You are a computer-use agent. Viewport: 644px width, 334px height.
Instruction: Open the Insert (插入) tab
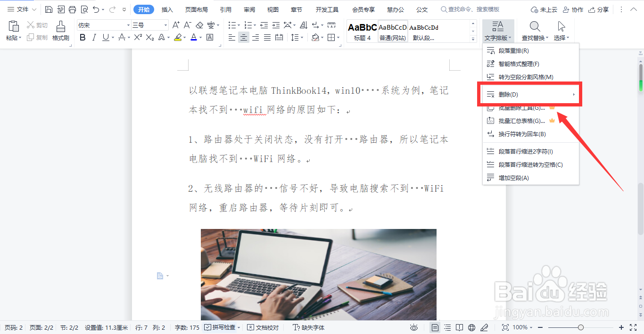pos(167,9)
